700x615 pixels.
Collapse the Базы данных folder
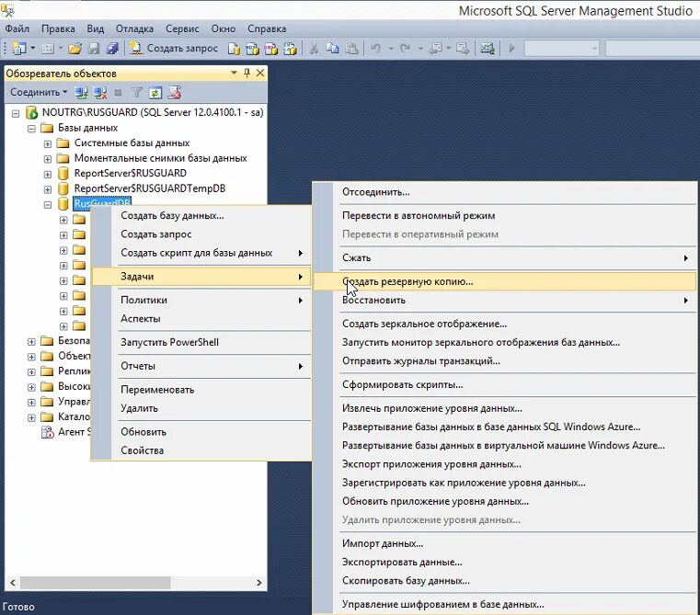(31, 129)
